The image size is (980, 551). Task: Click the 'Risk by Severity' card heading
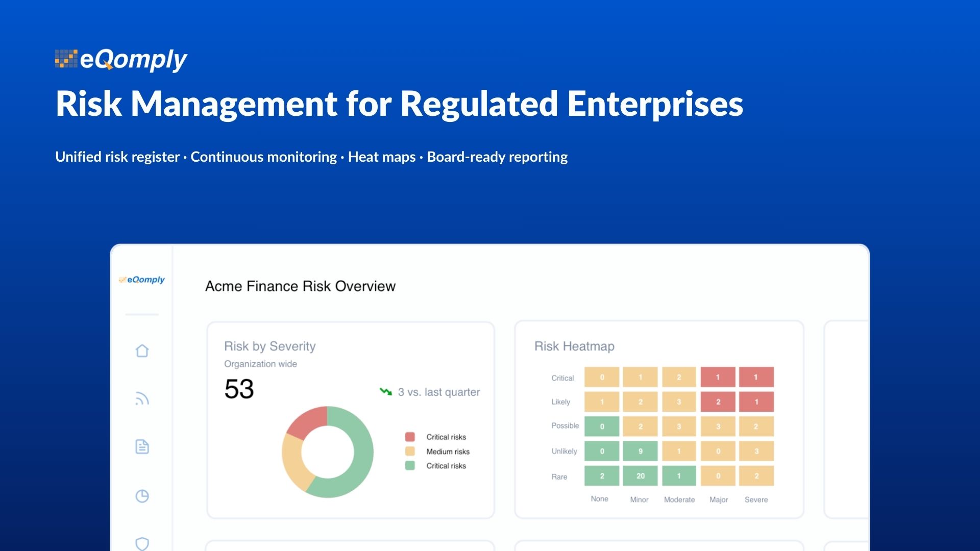269,346
